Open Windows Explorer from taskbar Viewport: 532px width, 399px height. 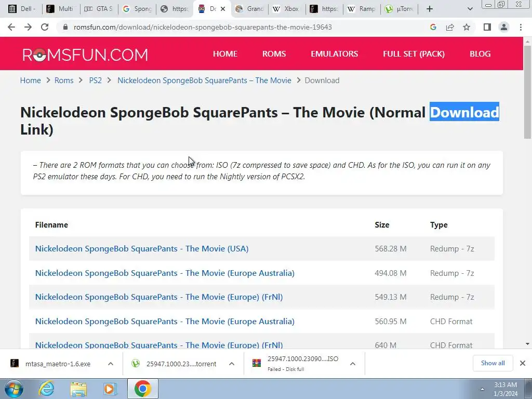[x=78, y=389]
